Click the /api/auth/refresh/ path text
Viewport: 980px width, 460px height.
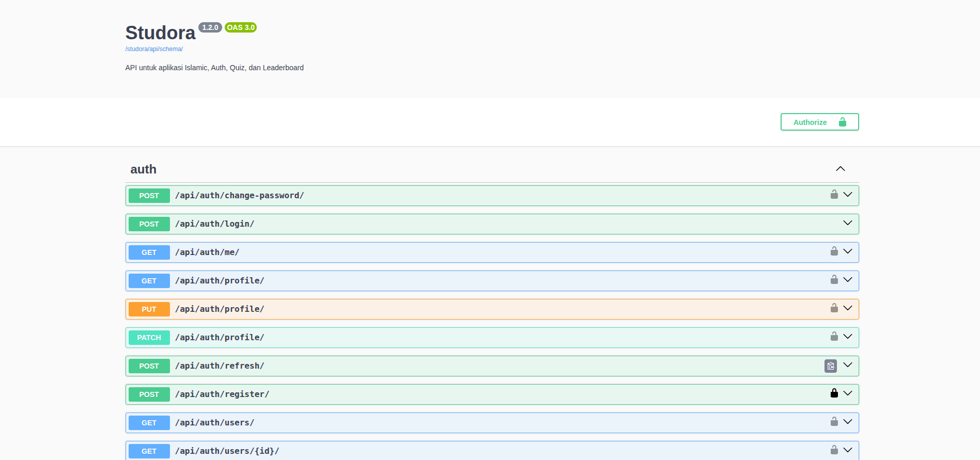pos(220,366)
